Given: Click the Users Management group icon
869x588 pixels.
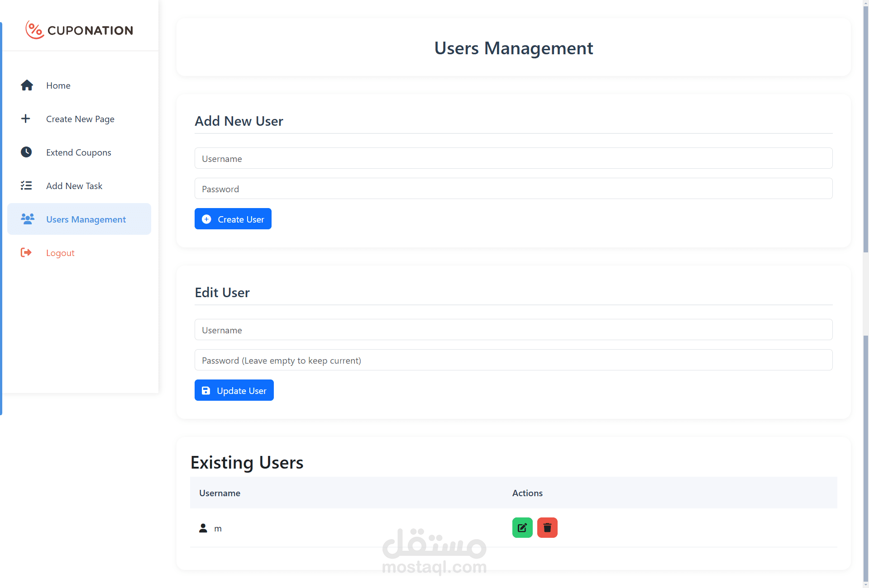Looking at the screenshot, I should pyautogui.click(x=27, y=219).
